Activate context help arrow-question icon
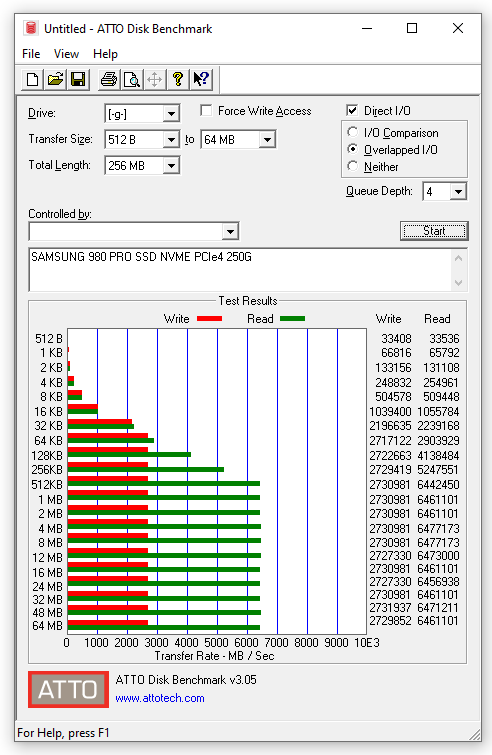 click(201, 79)
